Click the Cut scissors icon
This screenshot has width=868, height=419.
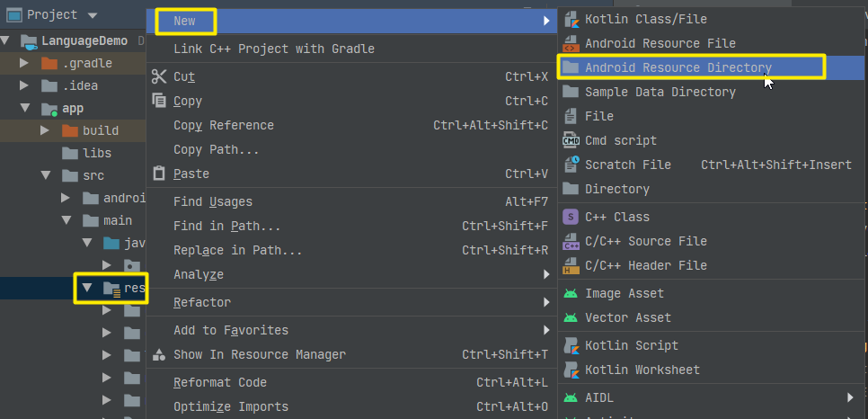160,77
